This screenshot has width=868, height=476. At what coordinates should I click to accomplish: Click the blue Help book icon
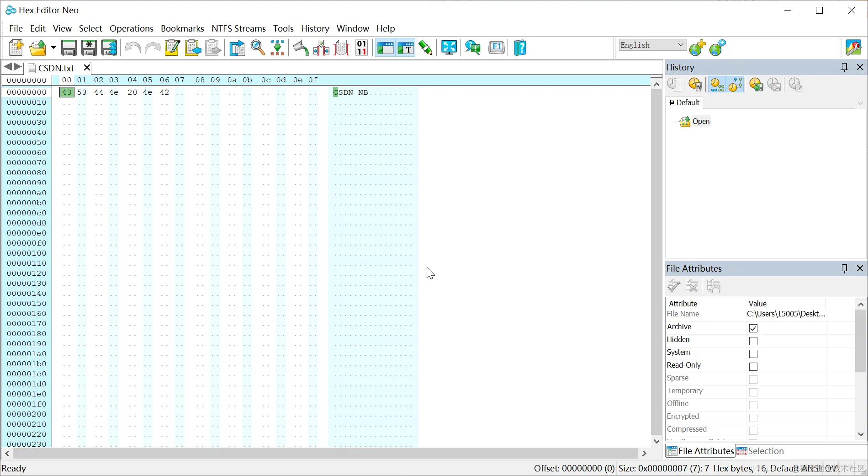(520, 48)
